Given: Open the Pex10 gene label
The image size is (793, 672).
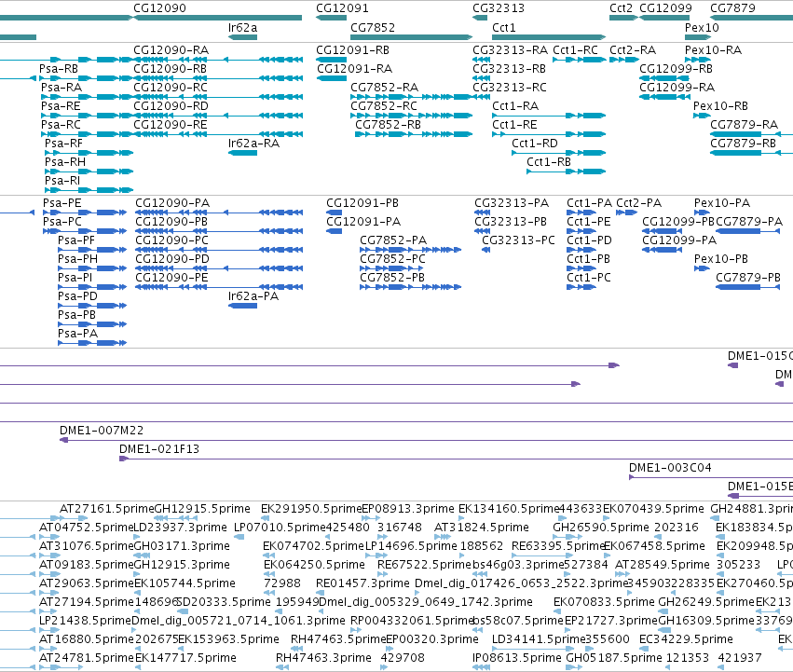Looking at the screenshot, I should 702,27.
